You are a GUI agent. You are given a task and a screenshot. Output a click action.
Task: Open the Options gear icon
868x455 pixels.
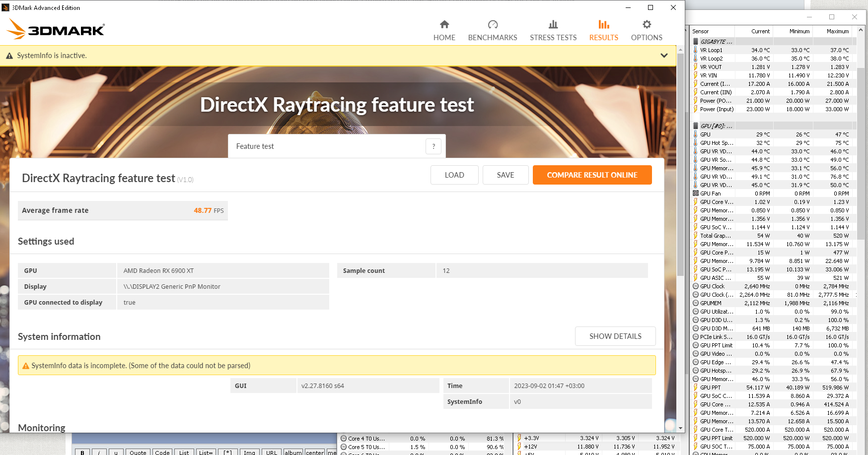pyautogui.click(x=647, y=24)
